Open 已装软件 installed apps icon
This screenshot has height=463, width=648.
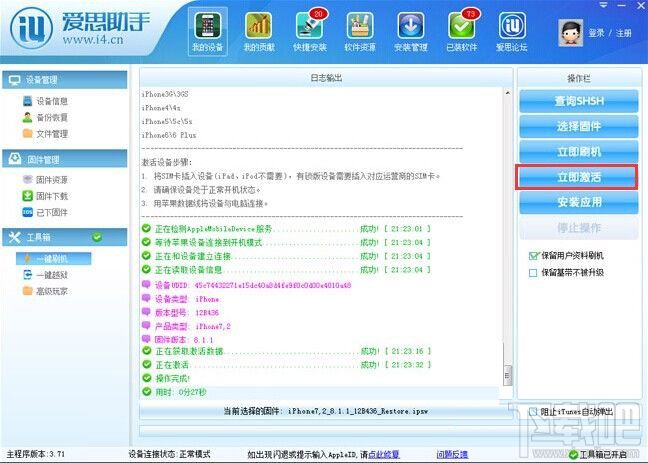tap(462, 32)
